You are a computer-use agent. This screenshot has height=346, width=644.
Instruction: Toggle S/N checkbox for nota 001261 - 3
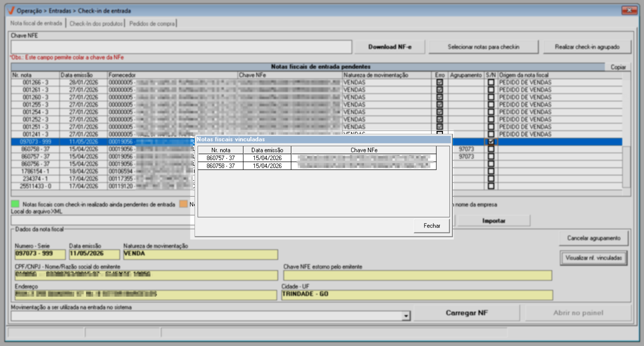491,90
